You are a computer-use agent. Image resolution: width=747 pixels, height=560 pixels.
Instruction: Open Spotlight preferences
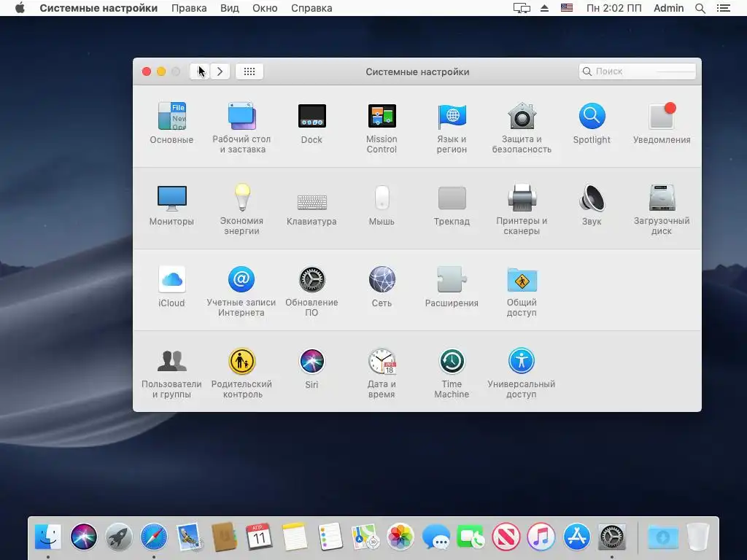[592, 122]
